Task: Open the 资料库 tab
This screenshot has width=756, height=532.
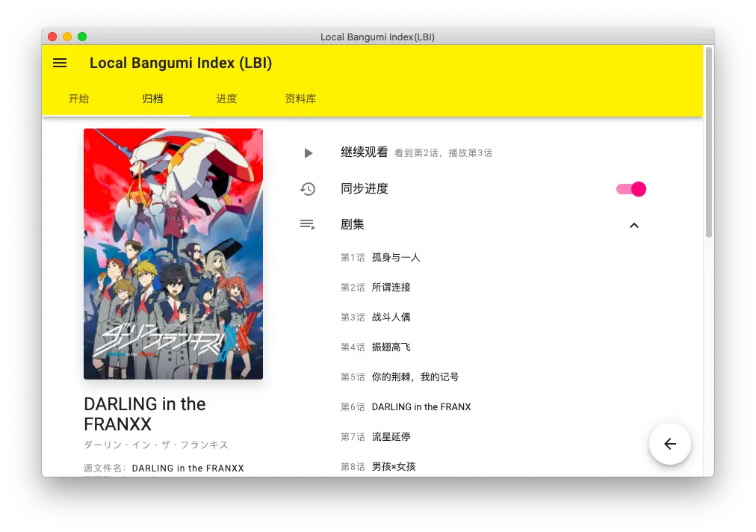Action: point(300,99)
